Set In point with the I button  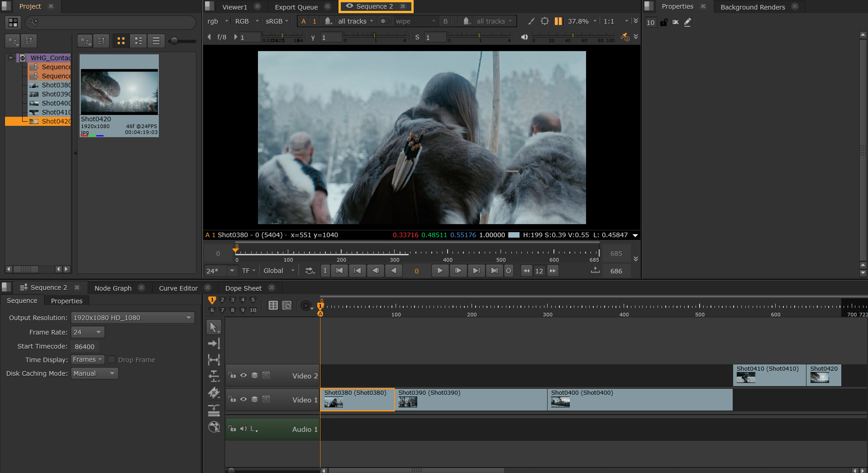325,271
